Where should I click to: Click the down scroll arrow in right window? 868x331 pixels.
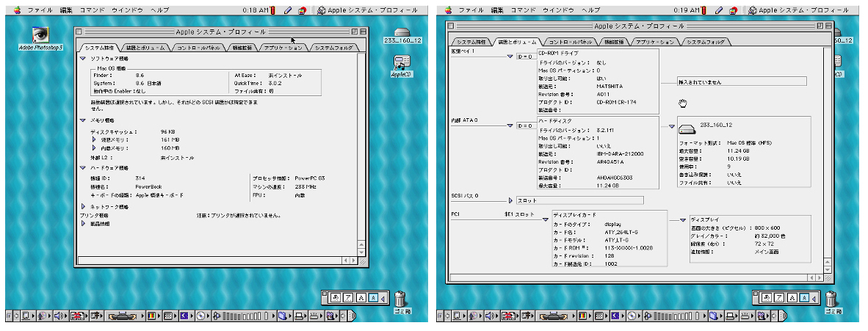point(828,269)
